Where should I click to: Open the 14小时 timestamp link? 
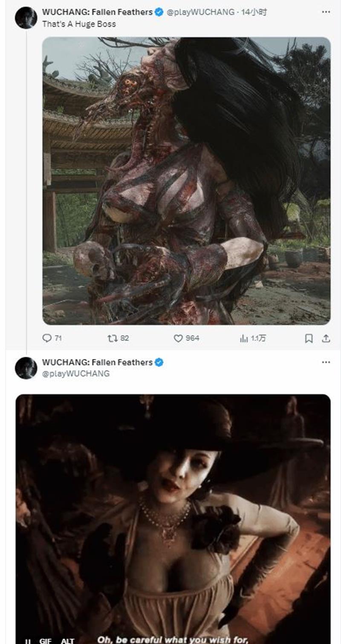pyautogui.click(x=254, y=12)
